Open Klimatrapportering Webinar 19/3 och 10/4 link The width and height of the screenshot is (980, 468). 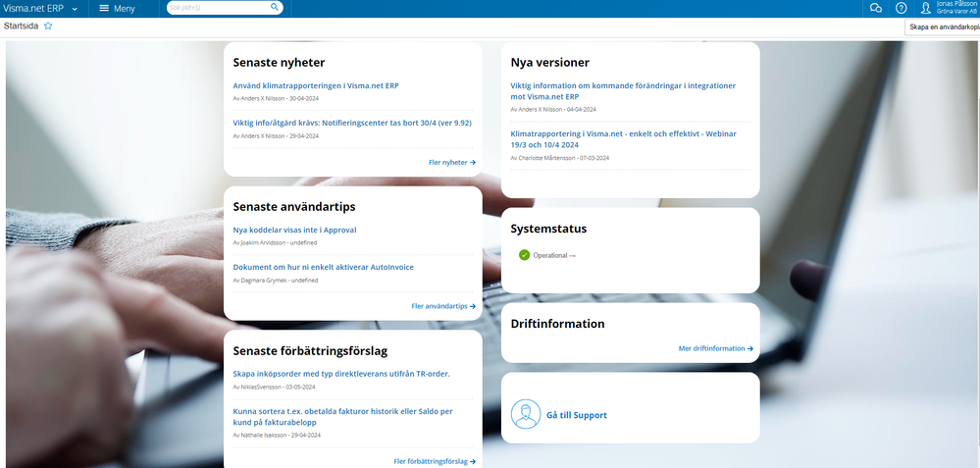(623, 139)
